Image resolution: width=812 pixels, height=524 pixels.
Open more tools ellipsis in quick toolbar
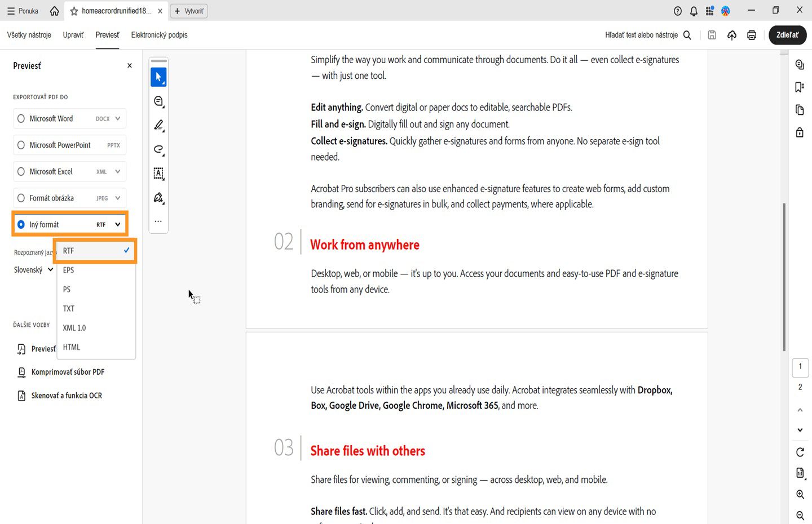[158, 221]
